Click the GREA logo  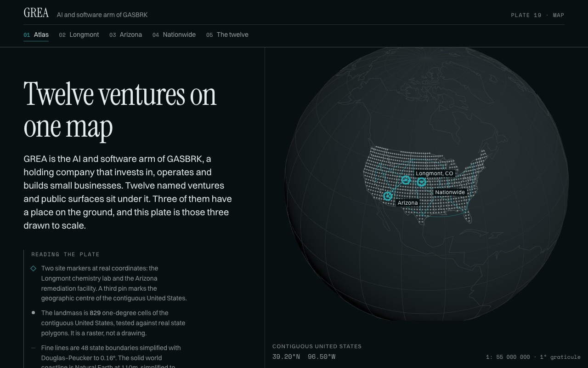(36, 13)
